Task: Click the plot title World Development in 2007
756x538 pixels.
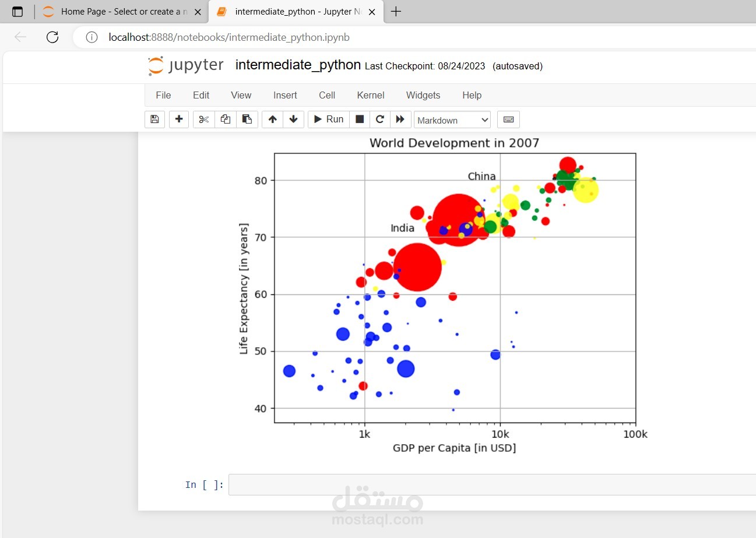Action: pyautogui.click(x=455, y=143)
